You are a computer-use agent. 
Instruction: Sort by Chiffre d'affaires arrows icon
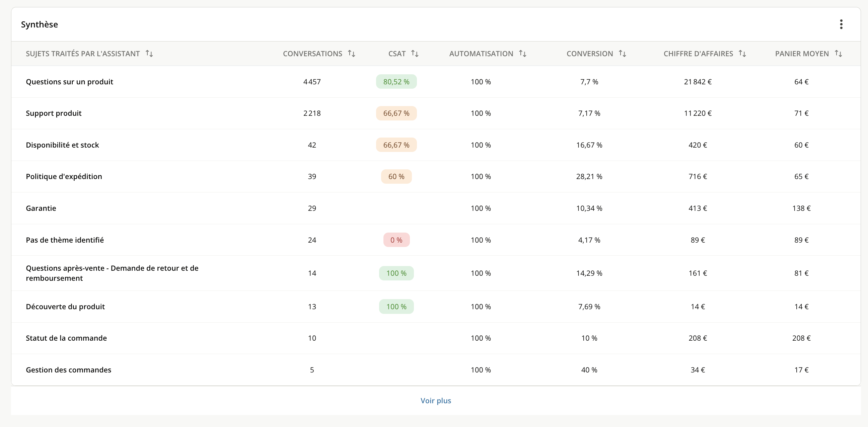point(742,54)
